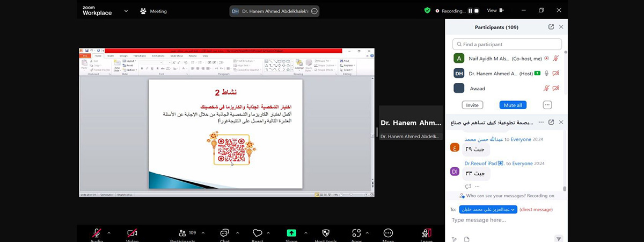
Task: Stop the recording
Action: click(476, 10)
